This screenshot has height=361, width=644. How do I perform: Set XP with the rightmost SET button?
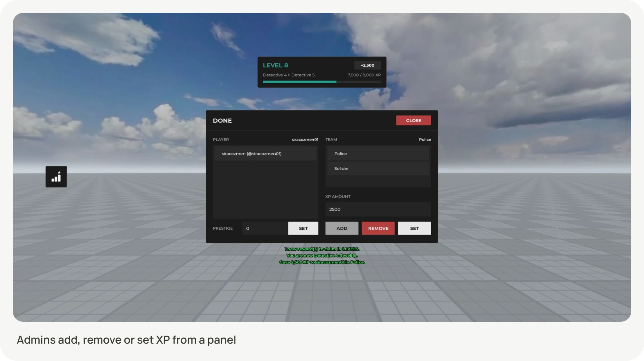pyautogui.click(x=414, y=228)
